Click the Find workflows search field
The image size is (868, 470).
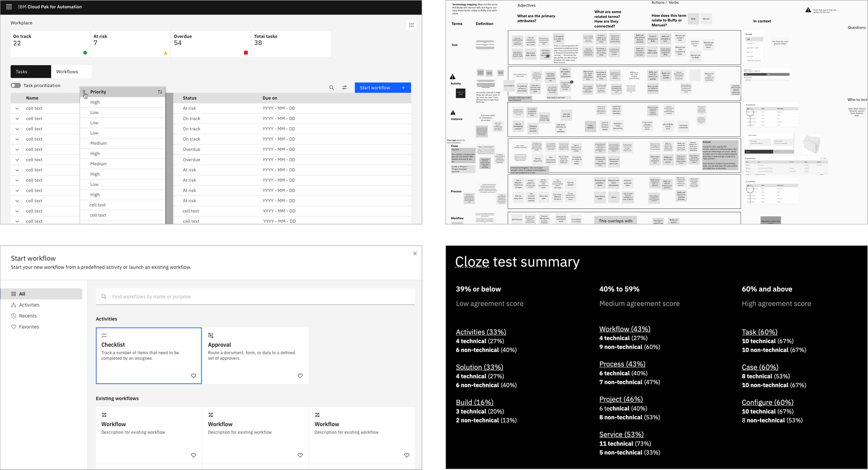255,297
